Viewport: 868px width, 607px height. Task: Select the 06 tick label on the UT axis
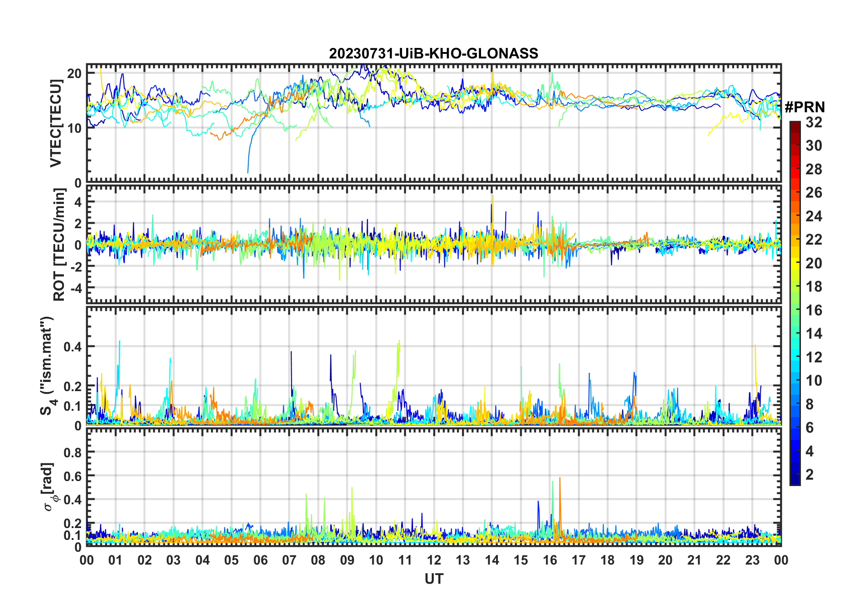tap(260, 560)
